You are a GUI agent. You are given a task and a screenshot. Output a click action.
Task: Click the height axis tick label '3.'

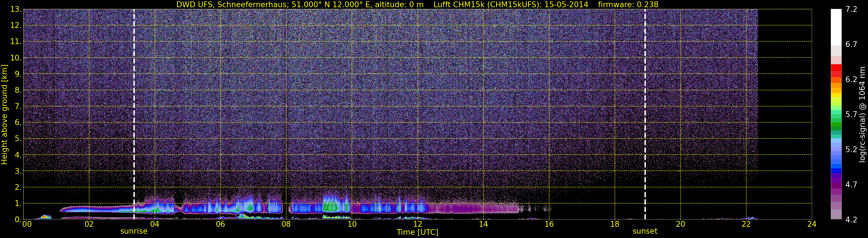tap(18, 171)
